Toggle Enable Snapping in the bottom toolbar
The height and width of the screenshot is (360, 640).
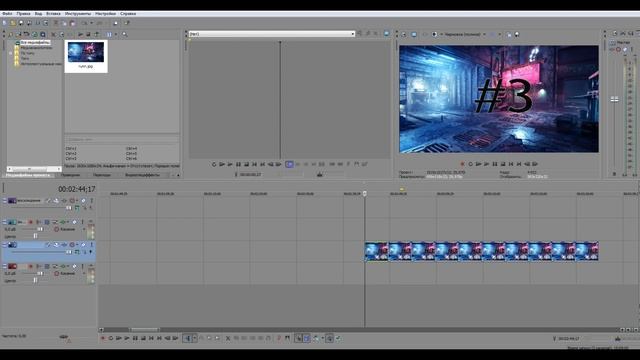298,338
